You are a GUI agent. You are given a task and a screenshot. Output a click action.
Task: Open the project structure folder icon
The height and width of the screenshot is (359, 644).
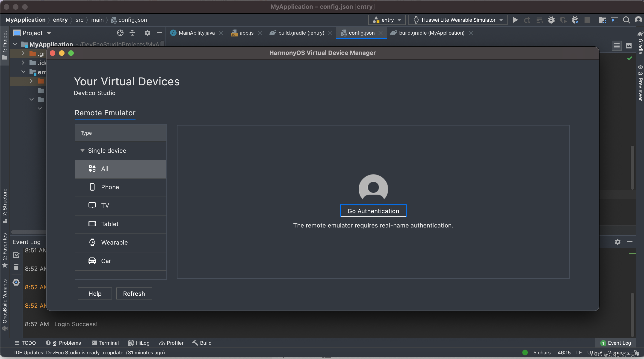(x=602, y=20)
